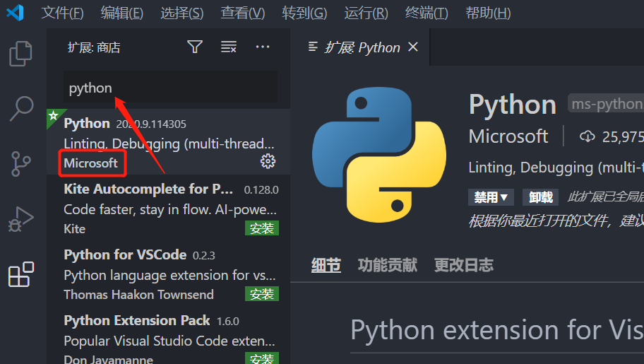Click the large Python logo image
644x364 pixels.
pyautogui.click(x=379, y=154)
